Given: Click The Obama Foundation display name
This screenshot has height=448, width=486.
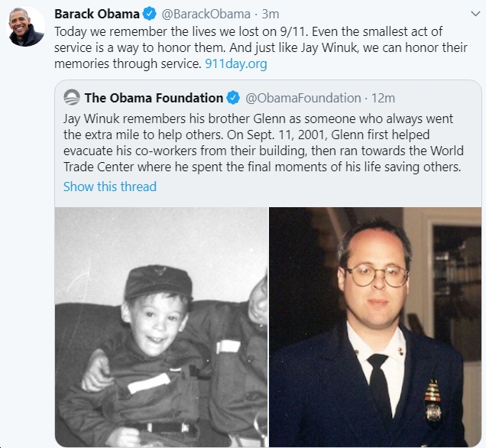Looking at the screenshot, I should [x=154, y=98].
